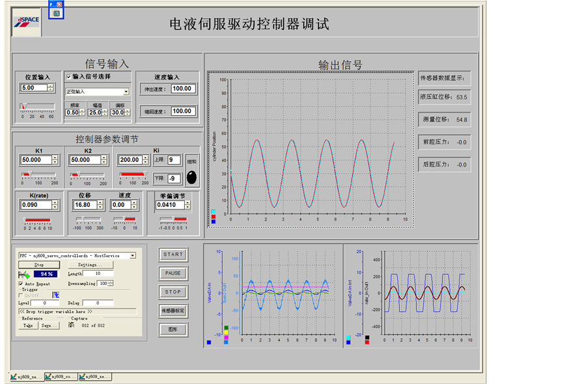
Task: Toggle the 输入信号选择 checkbox
Action: 69,76
